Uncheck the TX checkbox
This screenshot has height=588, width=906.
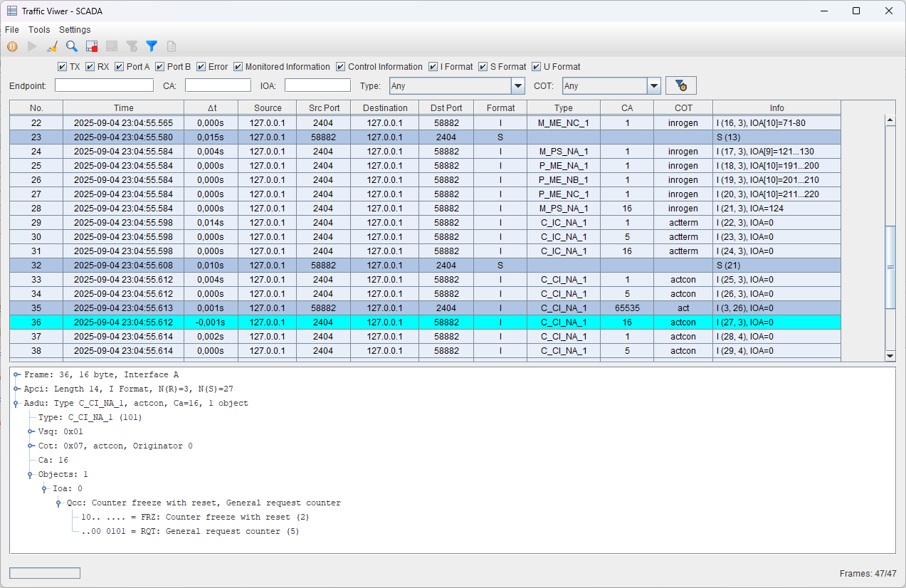click(x=62, y=67)
